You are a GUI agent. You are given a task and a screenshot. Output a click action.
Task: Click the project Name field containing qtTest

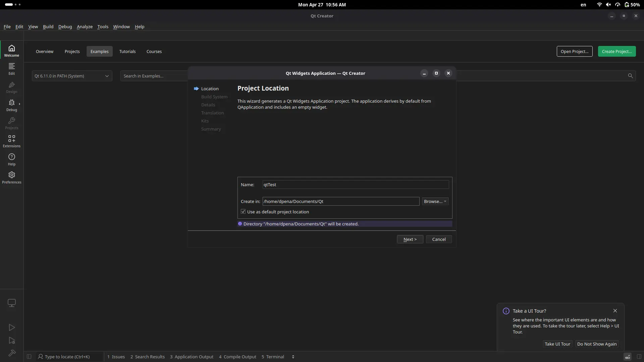tap(356, 185)
